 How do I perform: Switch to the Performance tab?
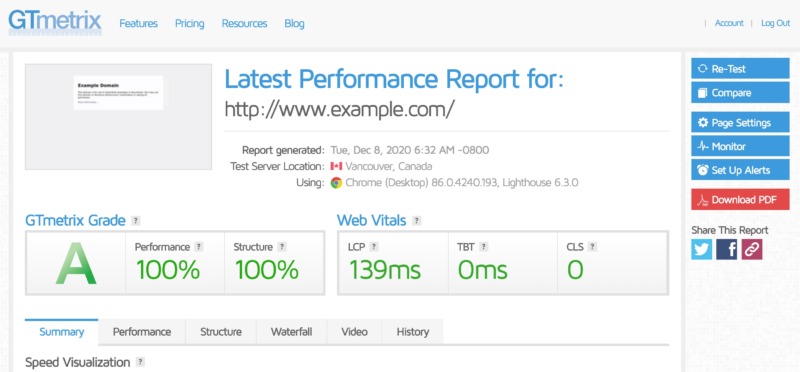[x=142, y=332]
